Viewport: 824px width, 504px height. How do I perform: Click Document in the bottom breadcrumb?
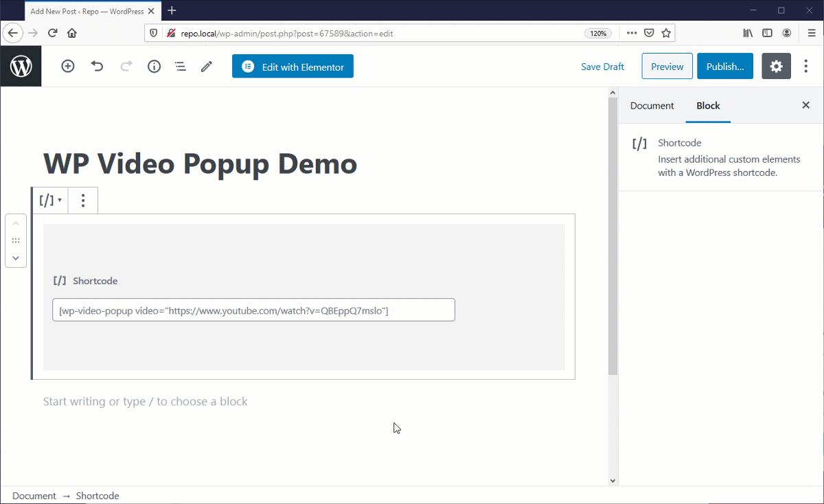click(34, 496)
